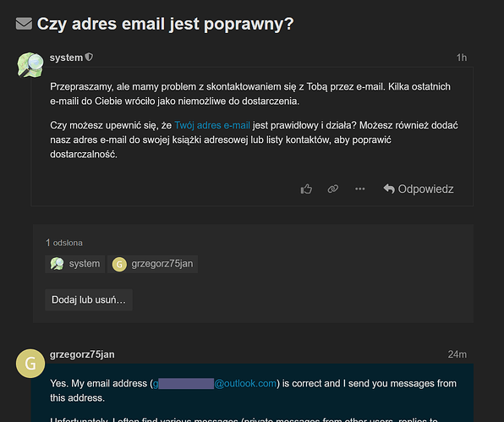Open the 24m timestamp of the reply
Image resolution: width=504 pixels, height=422 pixels.
457,354
